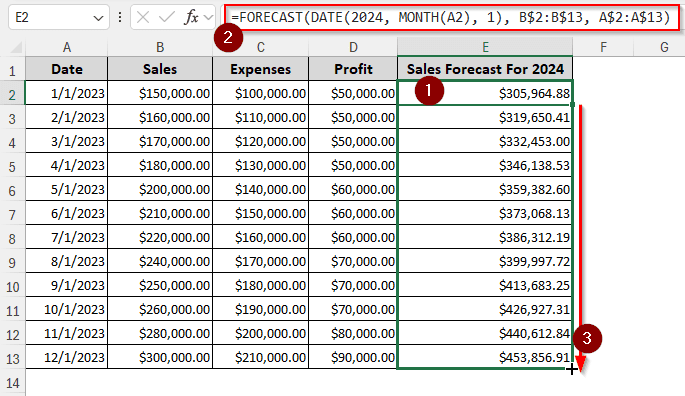Select the Sales Forecast For 2024 header cell
The image size is (685, 396).
pos(485,69)
